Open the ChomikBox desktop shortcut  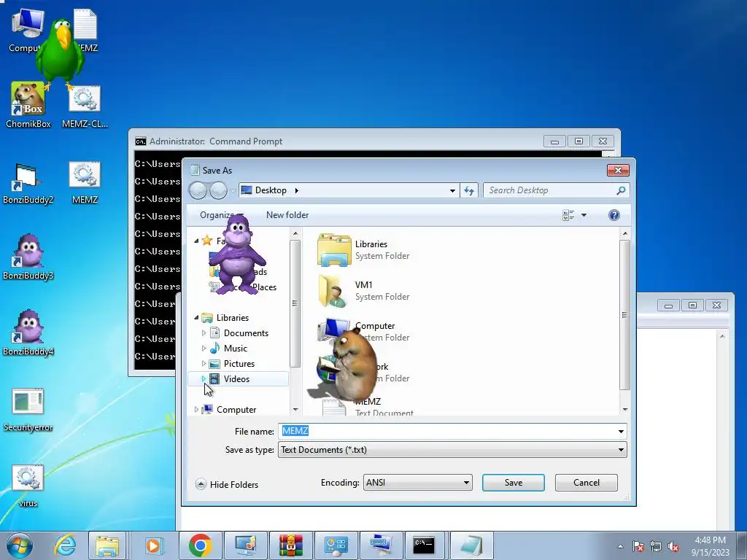click(28, 105)
